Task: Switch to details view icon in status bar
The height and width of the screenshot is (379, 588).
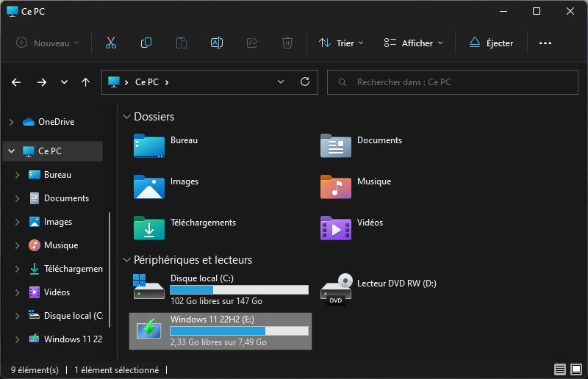Action: [x=560, y=369]
